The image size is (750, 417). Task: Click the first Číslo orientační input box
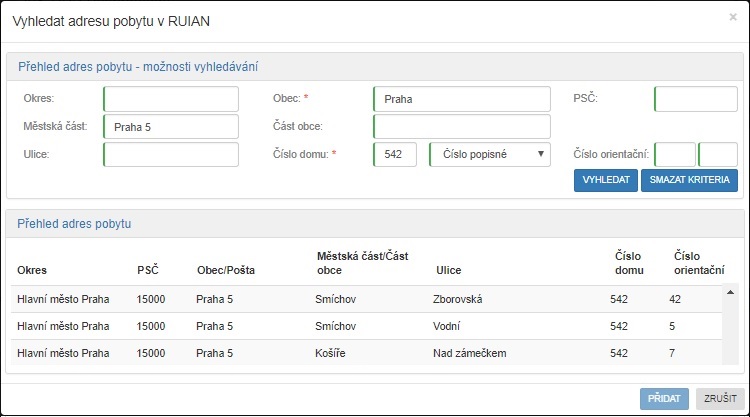[675, 154]
